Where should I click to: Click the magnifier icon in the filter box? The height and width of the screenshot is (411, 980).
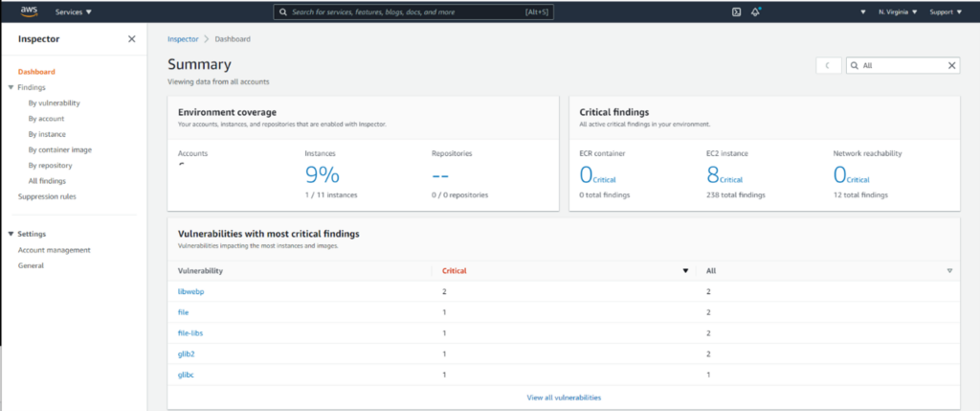(x=854, y=65)
